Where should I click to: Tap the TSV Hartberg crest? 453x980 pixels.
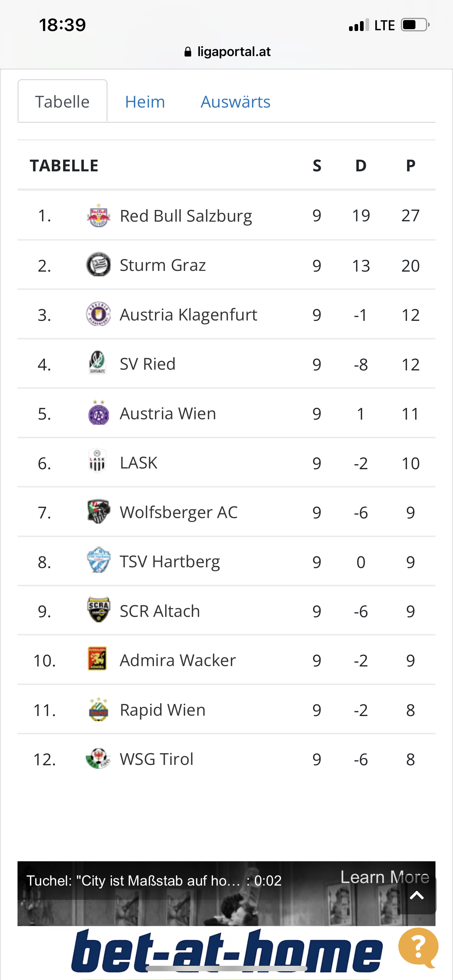click(98, 561)
